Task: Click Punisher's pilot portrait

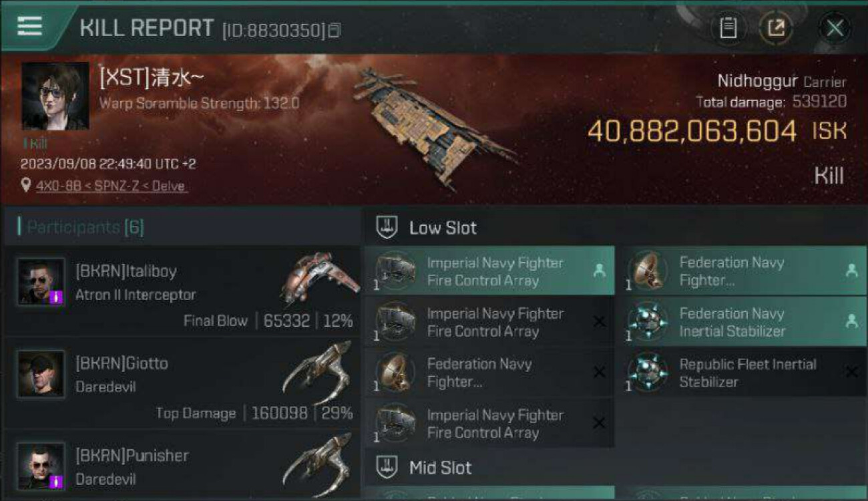Action: [41, 466]
